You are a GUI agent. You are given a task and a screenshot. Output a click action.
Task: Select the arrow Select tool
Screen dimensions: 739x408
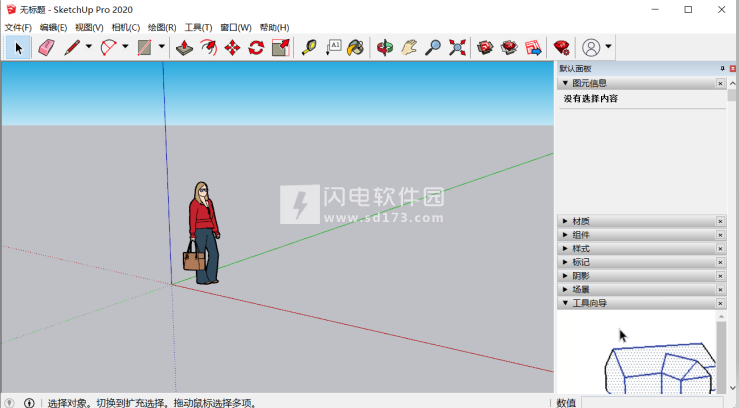[18, 48]
